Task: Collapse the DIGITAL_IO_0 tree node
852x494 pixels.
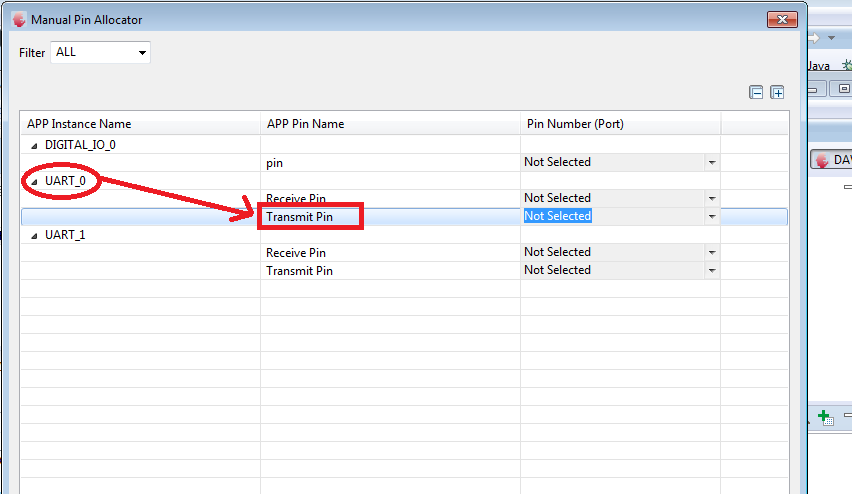Action: coord(34,146)
